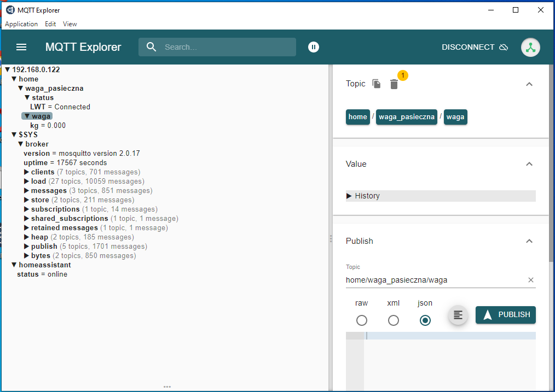Click the waga_pasieczna breadcrumb chip
The height and width of the screenshot is (392, 555).
[x=406, y=117]
